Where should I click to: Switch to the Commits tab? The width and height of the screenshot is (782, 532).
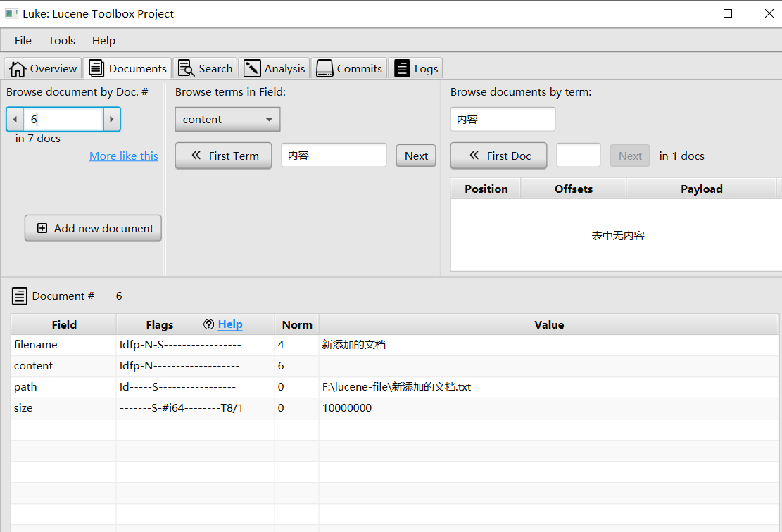point(348,68)
